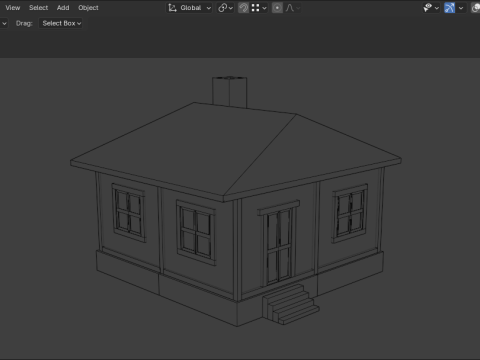This screenshot has height=360, width=480.
Task: Open viewport visibility and selectability dropdown
Action: [x=431, y=8]
